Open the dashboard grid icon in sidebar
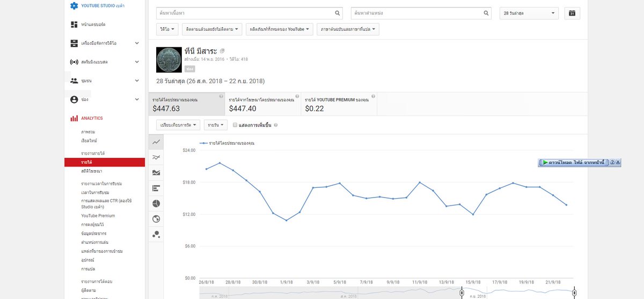This screenshot has height=299, width=644. (x=74, y=25)
